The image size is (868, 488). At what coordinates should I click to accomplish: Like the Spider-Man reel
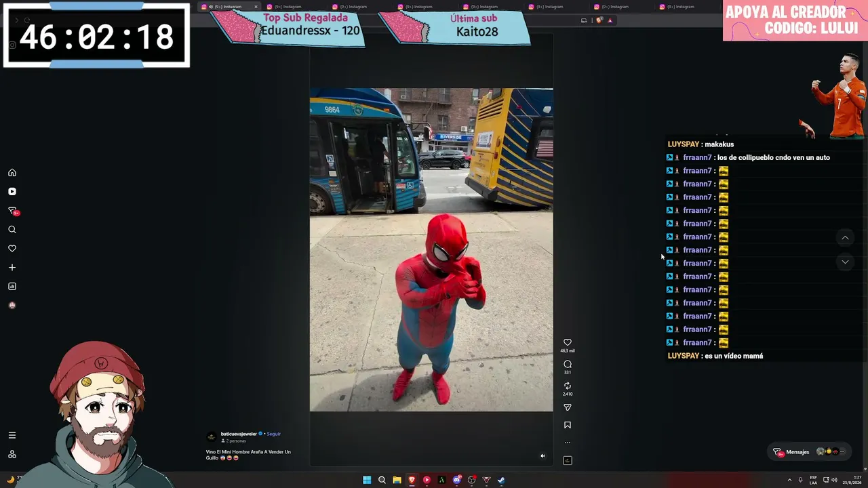click(x=568, y=342)
